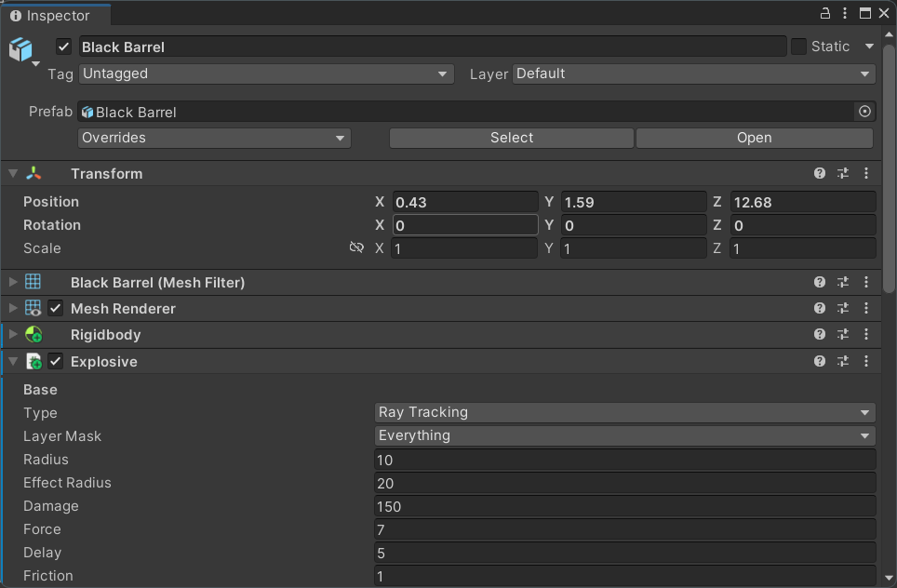This screenshot has height=588, width=897.
Task: Click the Inspector tab
Action: 56,16
